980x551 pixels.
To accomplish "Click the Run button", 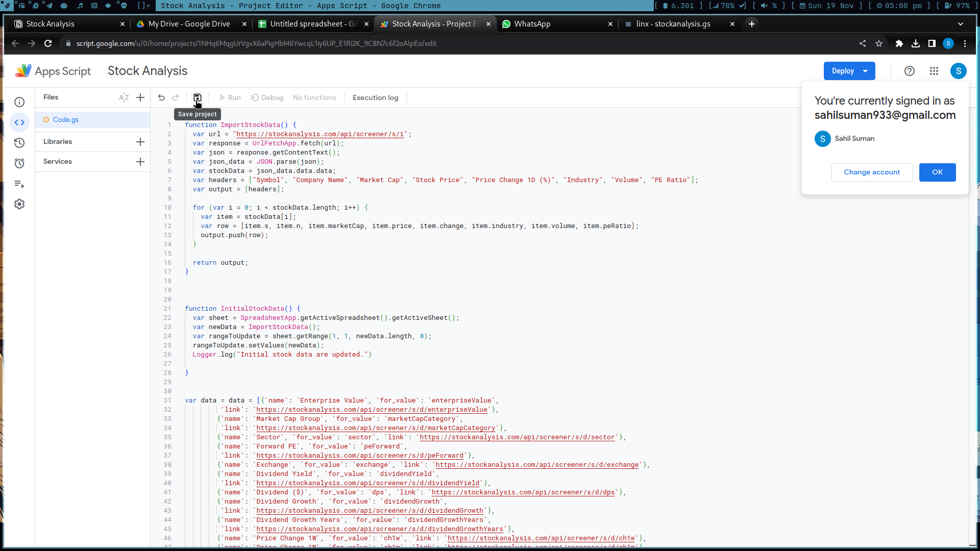I will [230, 97].
